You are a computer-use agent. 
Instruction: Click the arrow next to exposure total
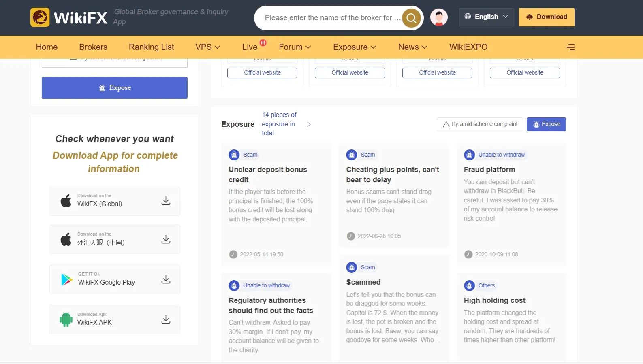point(309,124)
